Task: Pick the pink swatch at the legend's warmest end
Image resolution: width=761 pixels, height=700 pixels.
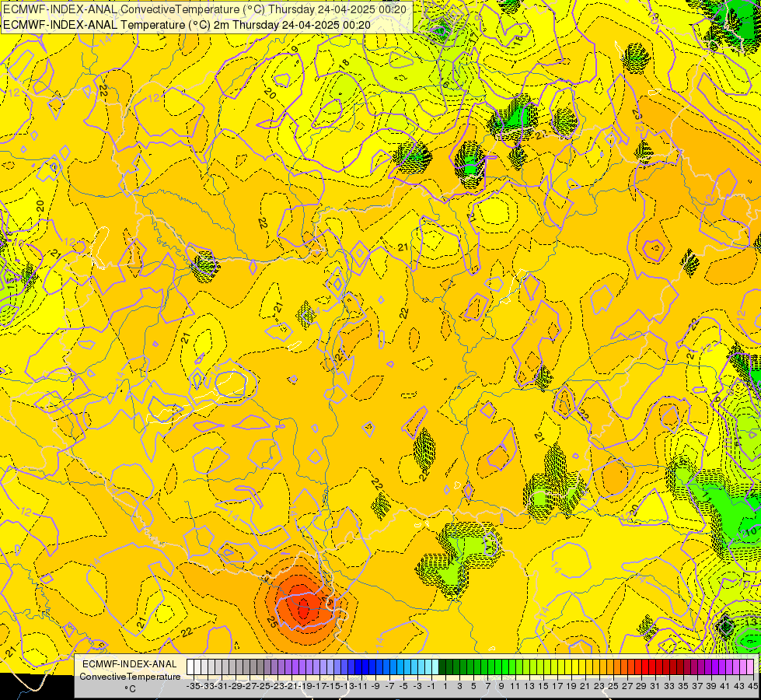Action: coord(750,667)
